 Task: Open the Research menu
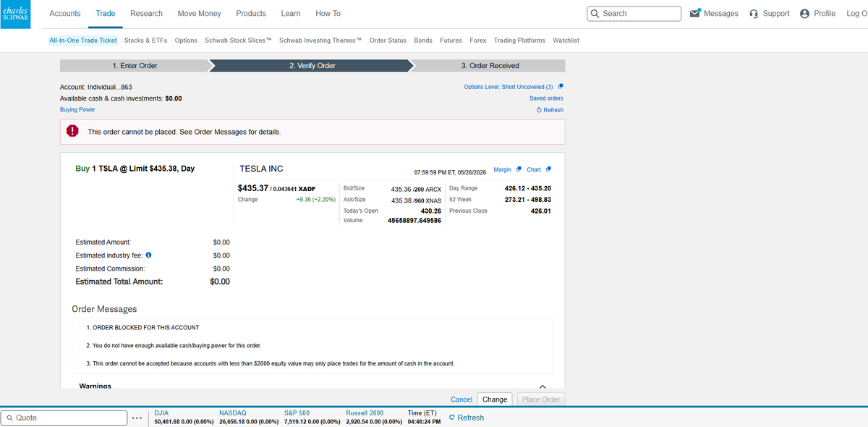(147, 14)
